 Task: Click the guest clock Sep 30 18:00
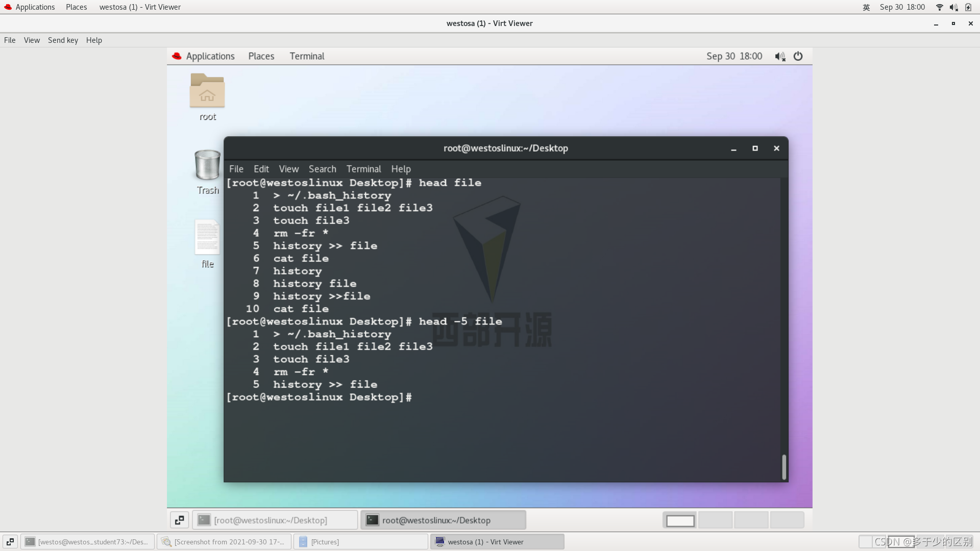coord(734,56)
